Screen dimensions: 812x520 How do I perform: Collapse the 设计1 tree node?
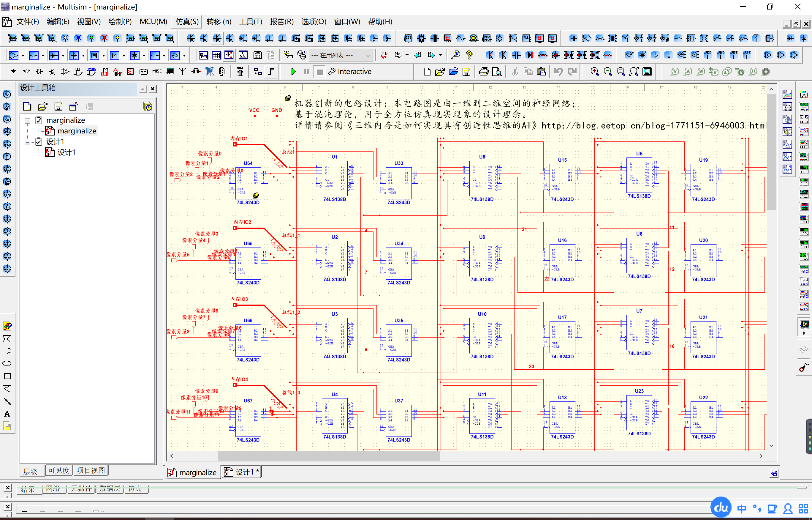(x=27, y=142)
